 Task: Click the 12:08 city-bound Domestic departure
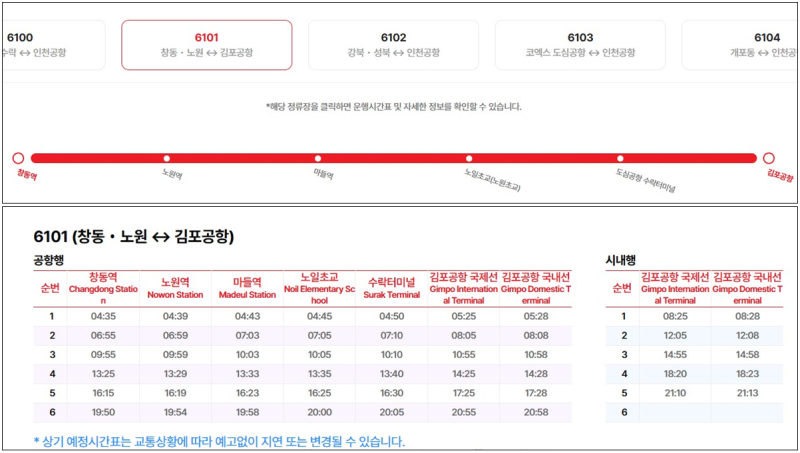[747, 336]
